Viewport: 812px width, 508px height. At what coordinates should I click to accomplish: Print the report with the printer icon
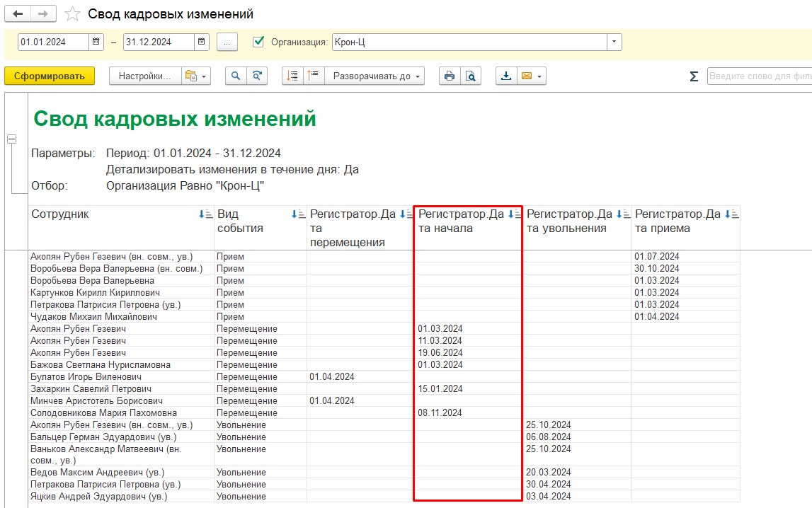click(x=450, y=76)
